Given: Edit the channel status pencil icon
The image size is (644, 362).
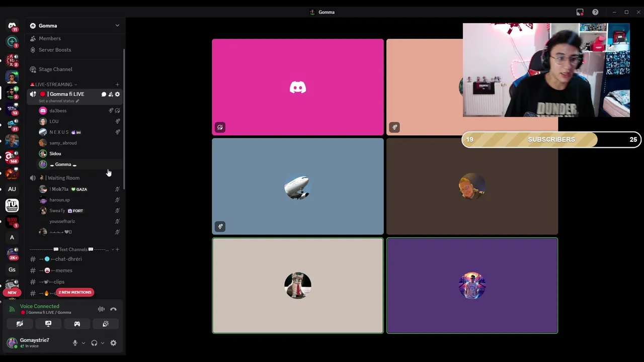Looking at the screenshot, I should (x=77, y=101).
